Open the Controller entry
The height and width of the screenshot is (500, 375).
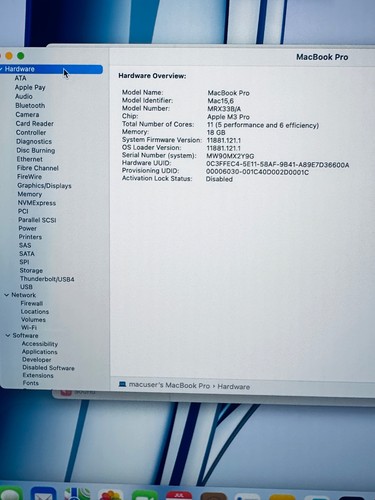coord(31,132)
